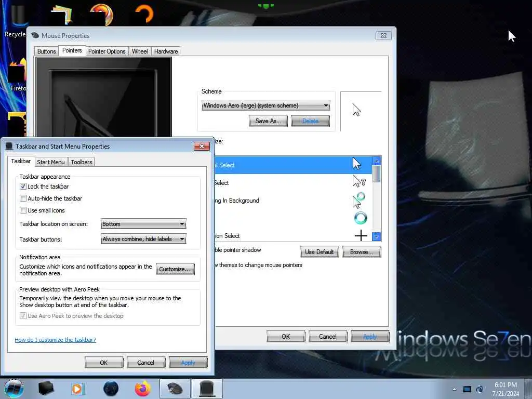Click the Use Default button
This screenshot has height=399, width=532.
320,252
